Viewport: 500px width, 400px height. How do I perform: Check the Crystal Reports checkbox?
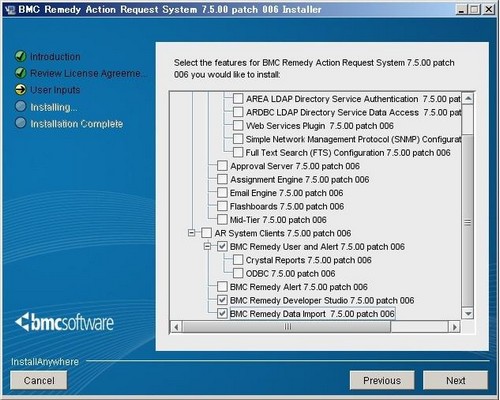click(x=238, y=260)
